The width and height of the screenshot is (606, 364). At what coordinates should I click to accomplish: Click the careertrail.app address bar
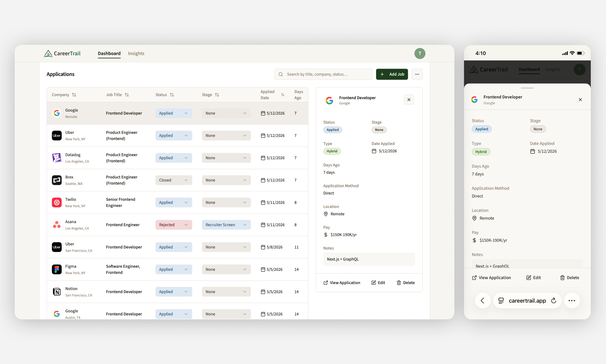click(527, 300)
